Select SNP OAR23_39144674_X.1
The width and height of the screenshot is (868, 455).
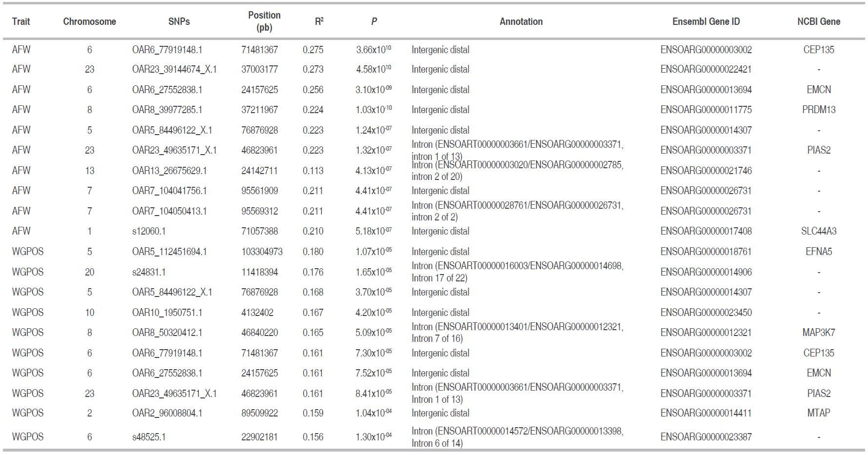(174, 69)
